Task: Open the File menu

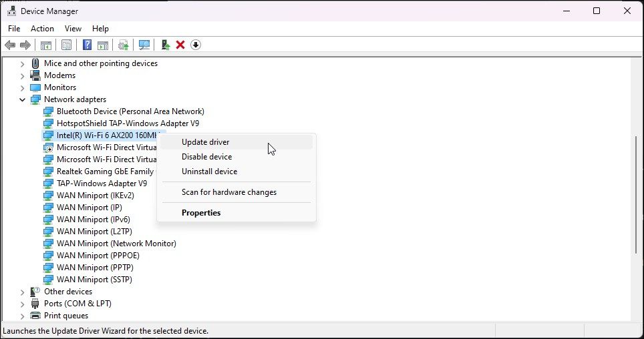Action: [x=14, y=28]
